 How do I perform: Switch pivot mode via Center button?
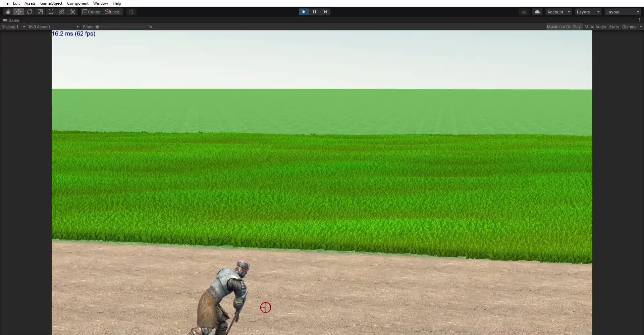click(x=92, y=12)
